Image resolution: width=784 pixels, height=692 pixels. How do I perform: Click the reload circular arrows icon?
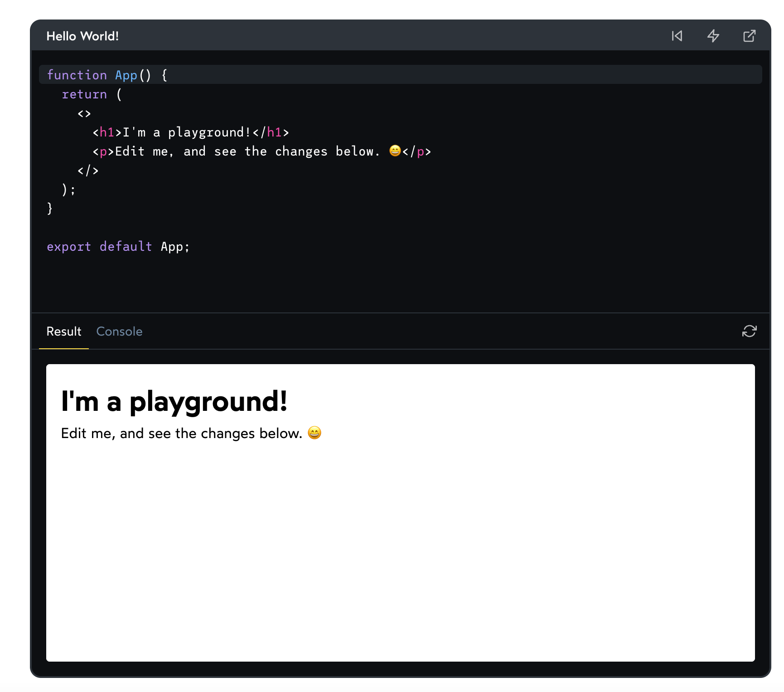[x=749, y=331]
